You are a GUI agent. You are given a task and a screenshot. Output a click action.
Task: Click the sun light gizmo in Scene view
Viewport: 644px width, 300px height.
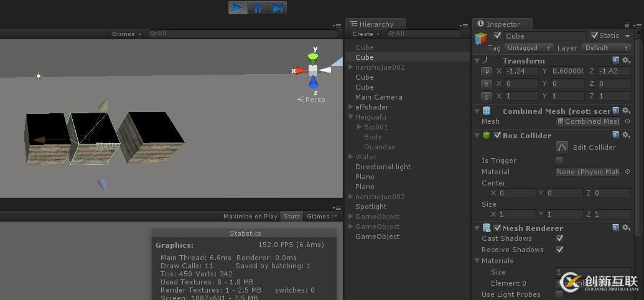click(x=39, y=75)
